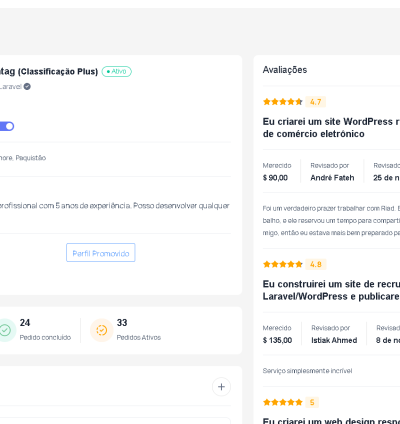Open review titled Eu criarei um web design

[331, 421]
